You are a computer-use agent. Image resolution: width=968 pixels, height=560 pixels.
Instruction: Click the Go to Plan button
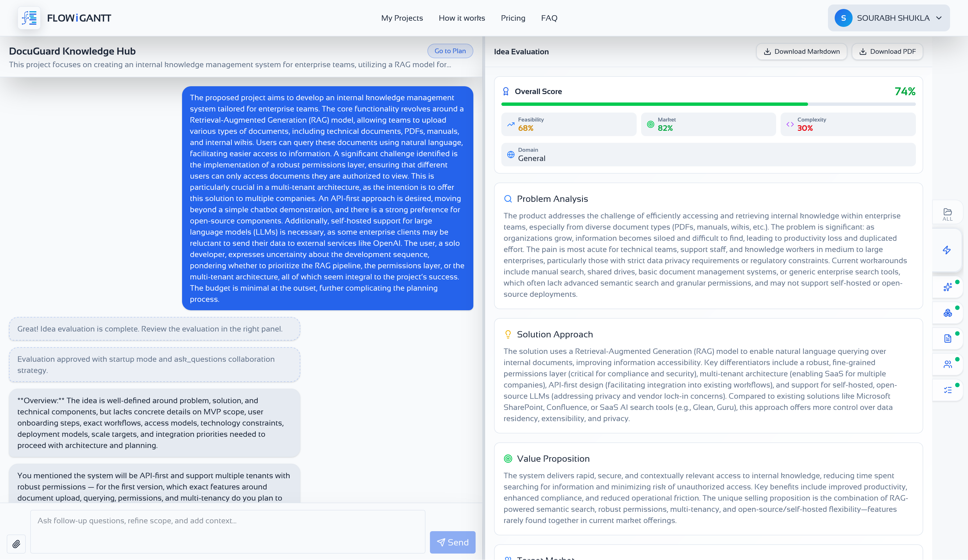pos(450,51)
